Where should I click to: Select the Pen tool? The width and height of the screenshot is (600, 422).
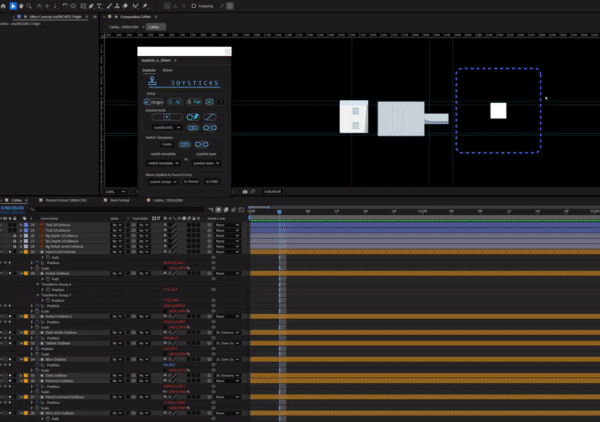[x=91, y=6]
